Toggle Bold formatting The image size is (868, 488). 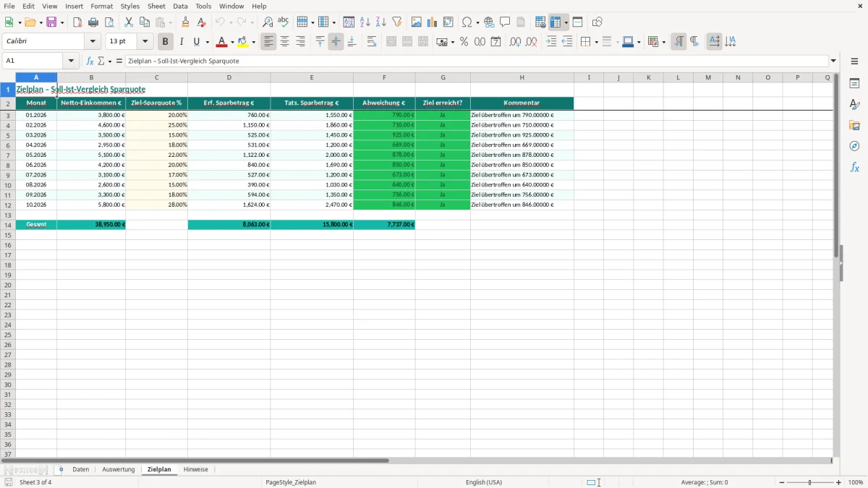(166, 42)
